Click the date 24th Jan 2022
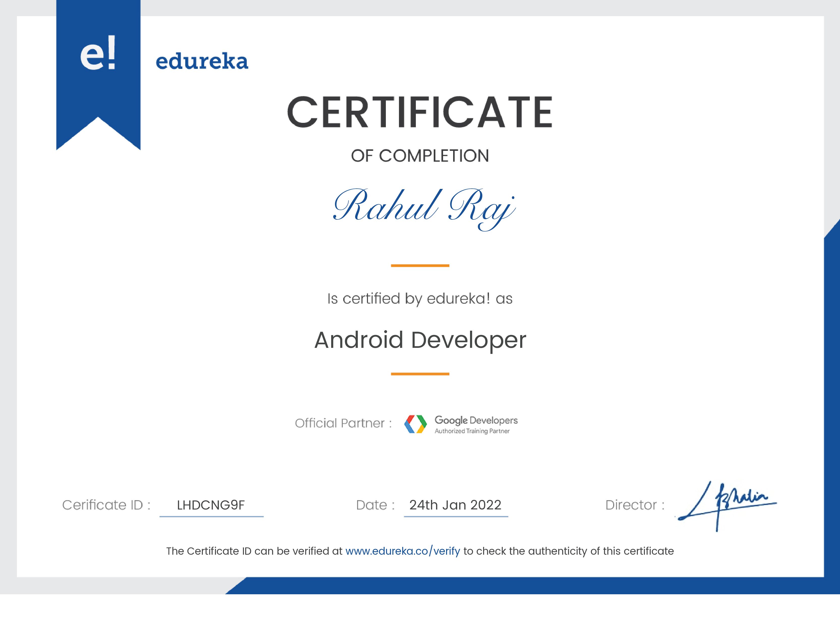The image size is (840, 620). (x=455, y=505)
